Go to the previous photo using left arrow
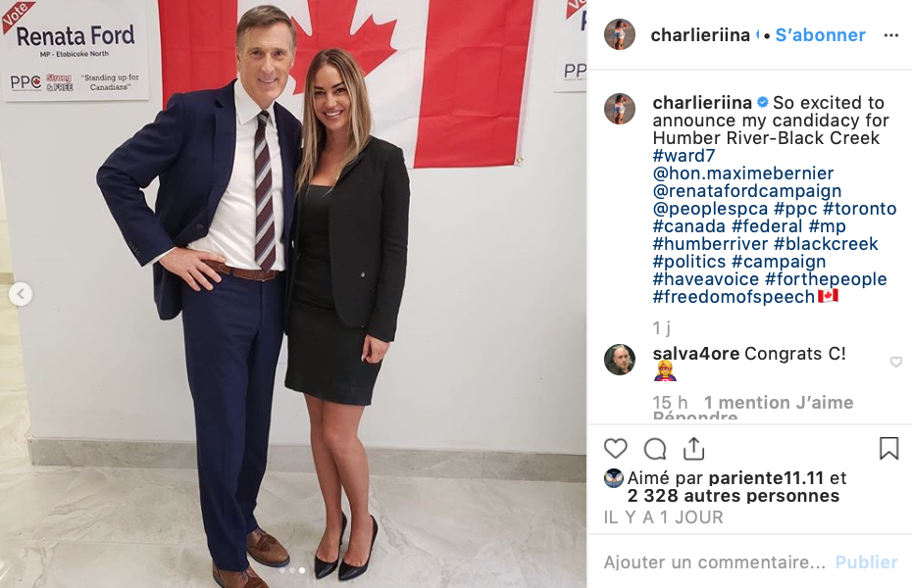912x588 pixels. click(x=21, y=294)
